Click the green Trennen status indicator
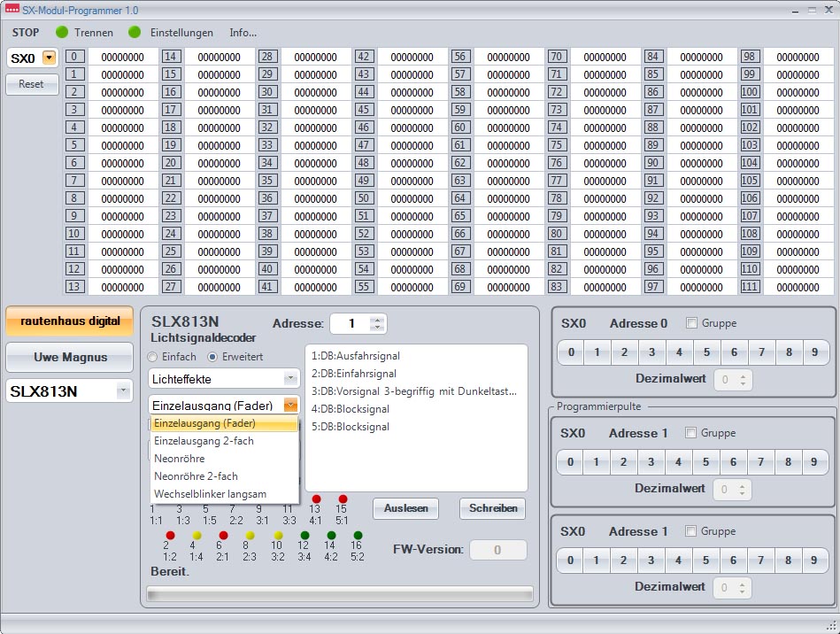The height and width of the screenshot is (634, 840). click(62, 32)
